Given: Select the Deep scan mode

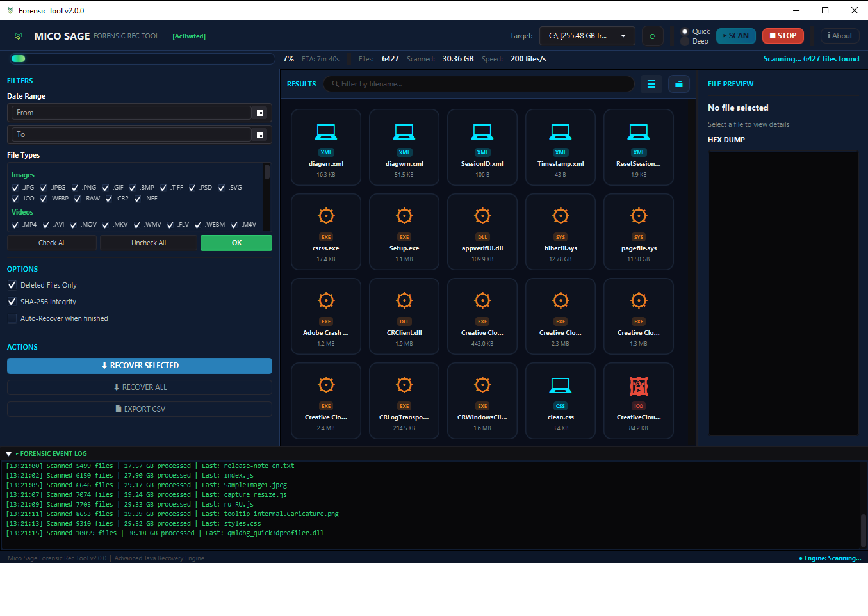Looking at the screenshot, I should pos(685,42).
